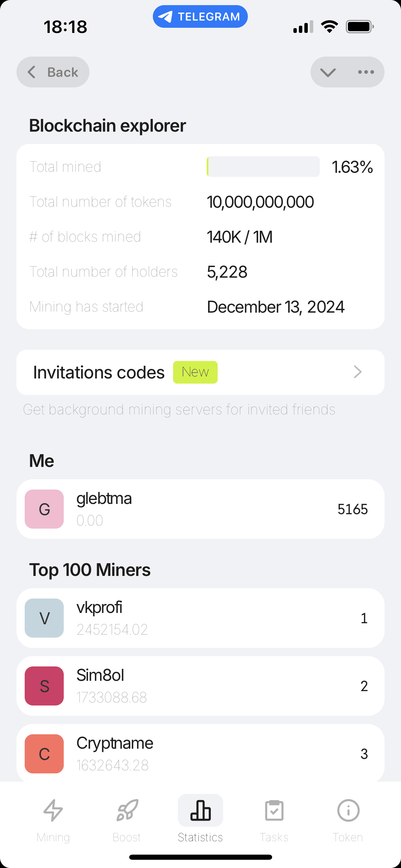The width and height of the screenshot is (401, 868).
Task: Open the Token info icon
Action: click(x=348, y=810)
